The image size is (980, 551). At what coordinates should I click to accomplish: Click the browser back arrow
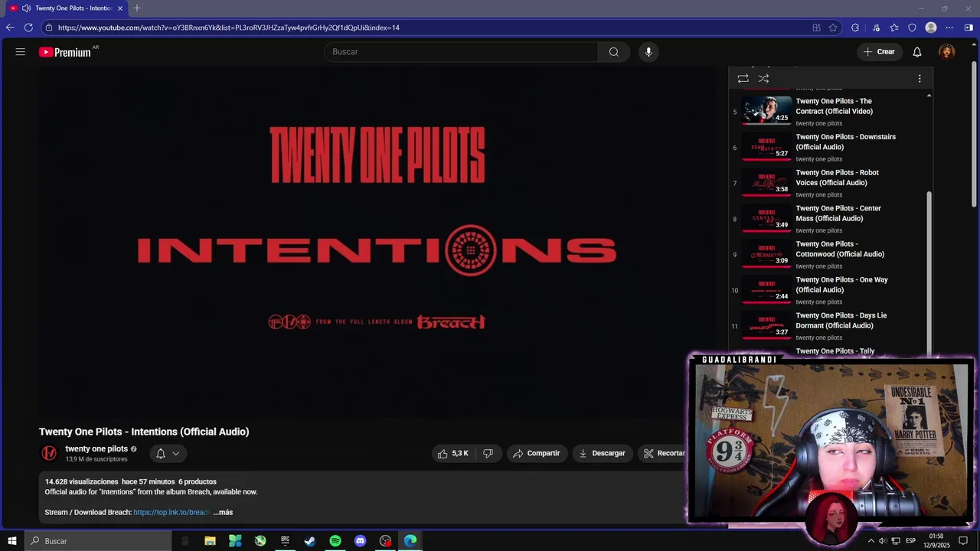[10, 28]
